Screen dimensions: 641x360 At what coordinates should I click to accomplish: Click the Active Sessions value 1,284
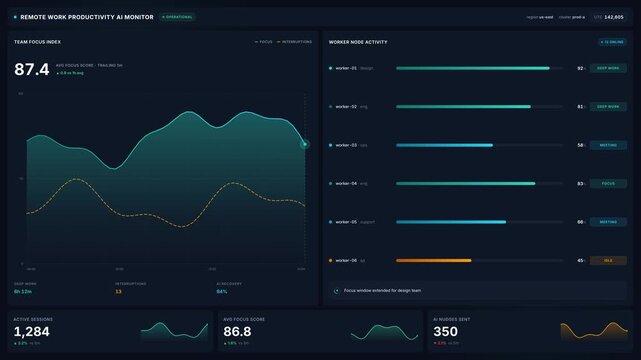point(31,331)
